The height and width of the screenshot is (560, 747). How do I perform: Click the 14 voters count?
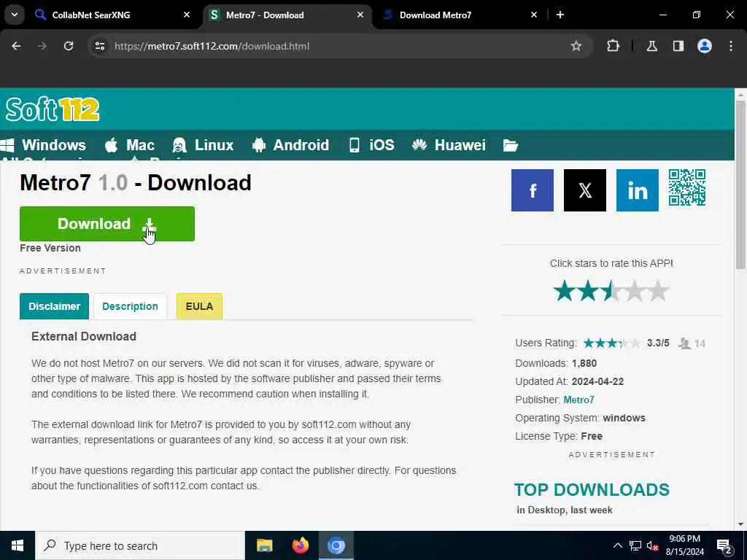coord(700,343)
